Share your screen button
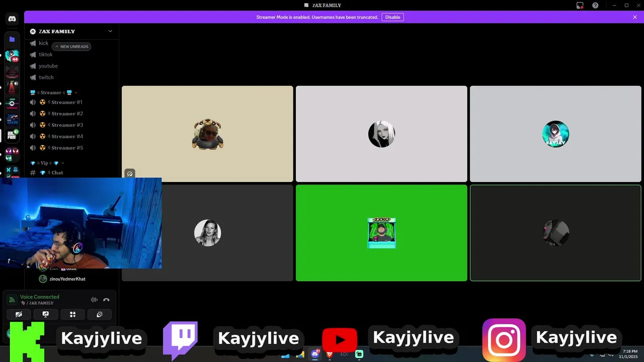This screenshot has height=362, width=644. 46,314
